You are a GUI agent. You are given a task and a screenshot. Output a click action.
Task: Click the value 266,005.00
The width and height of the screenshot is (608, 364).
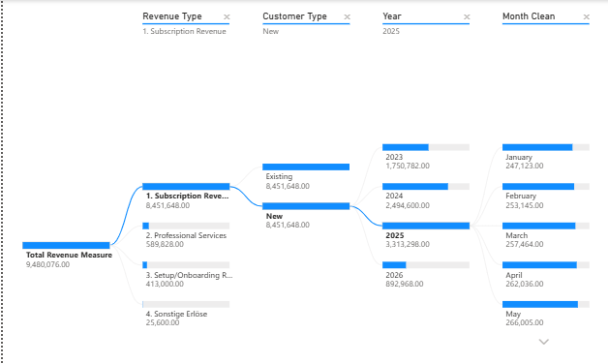[524, 322]
